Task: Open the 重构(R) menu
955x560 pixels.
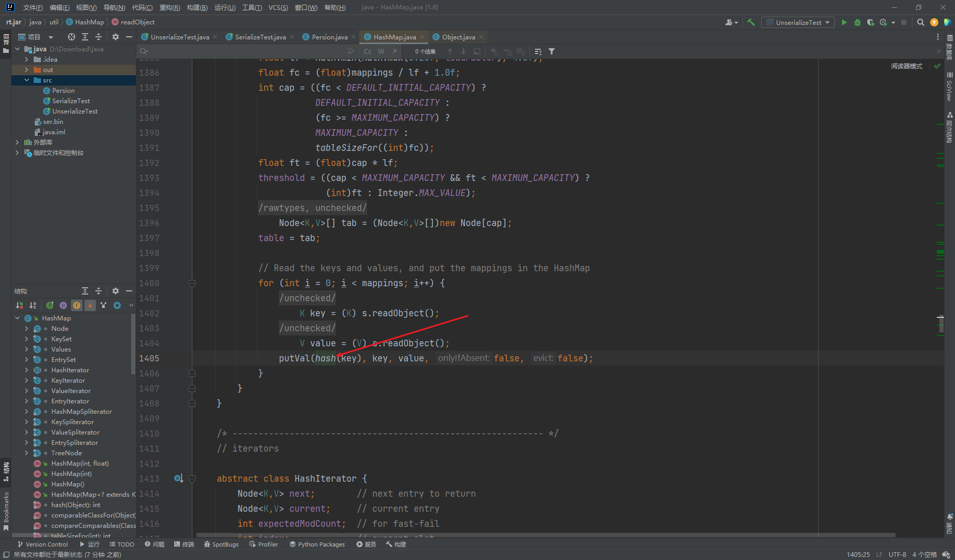Action: click(170, 7)
